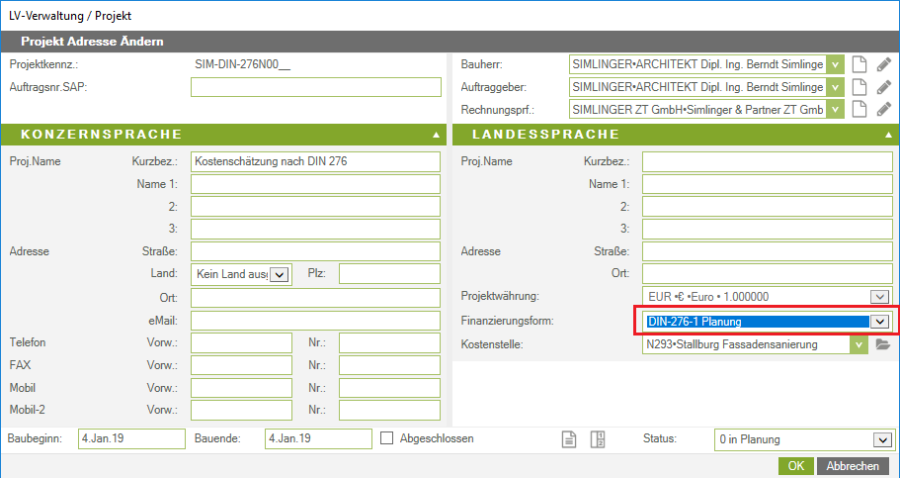The height and width of the screenshot is (478, 900).
Task: Confirm changes with the OK button
Action: pyautogui.click(x=795, y=466)
